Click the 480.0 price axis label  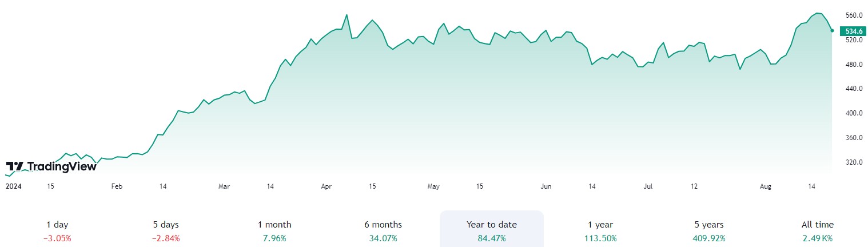tap(853, 65)
